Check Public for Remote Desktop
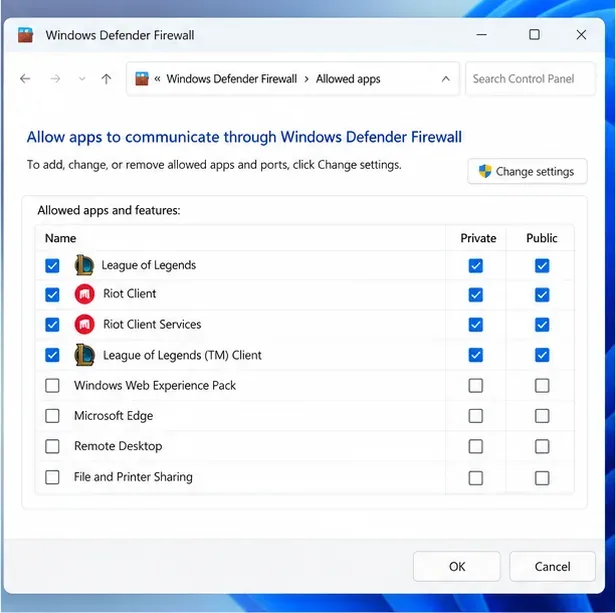This screenshot has height=613, width=616. [542, 446]
